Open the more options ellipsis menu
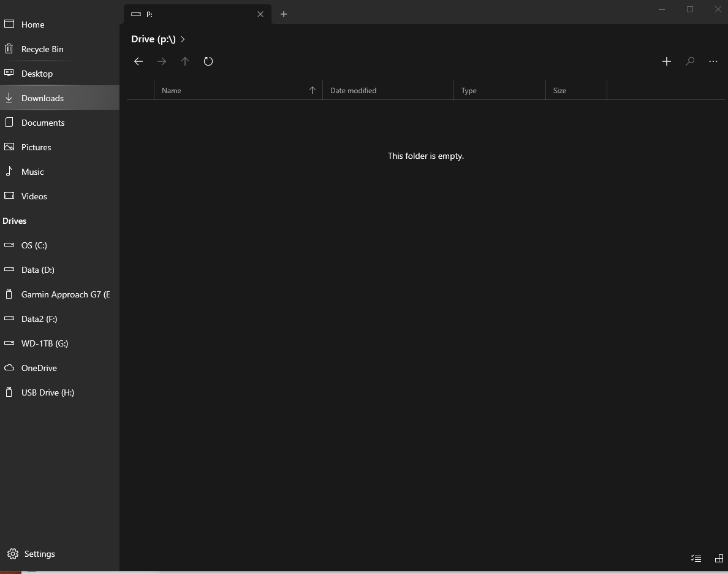This screenshot has height=574, width=728. (x=713, y=61)
